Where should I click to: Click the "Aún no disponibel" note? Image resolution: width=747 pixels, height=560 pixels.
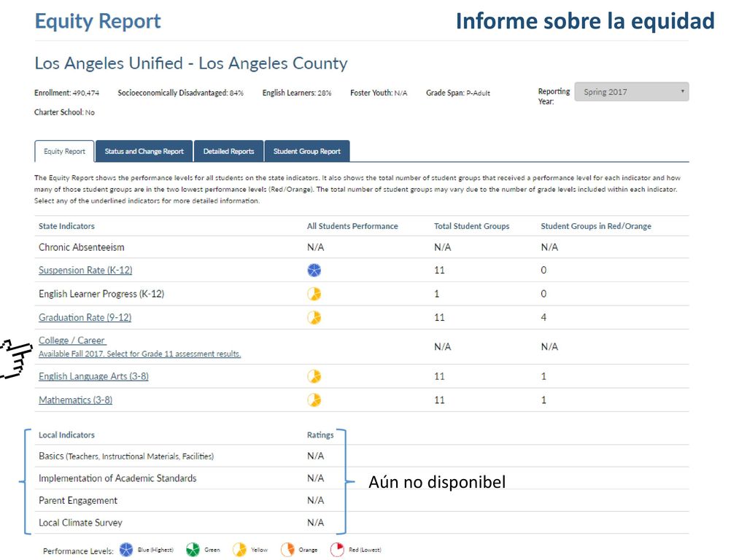point(437,482)
